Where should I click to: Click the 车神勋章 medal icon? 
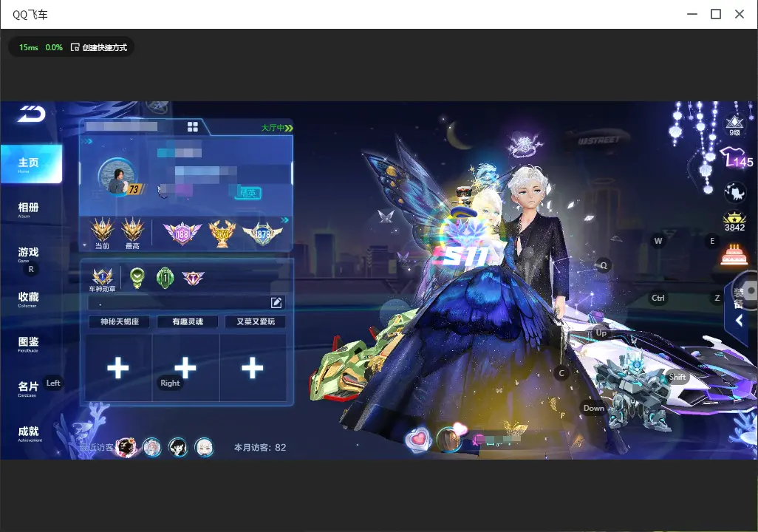(x=103, y=279)
